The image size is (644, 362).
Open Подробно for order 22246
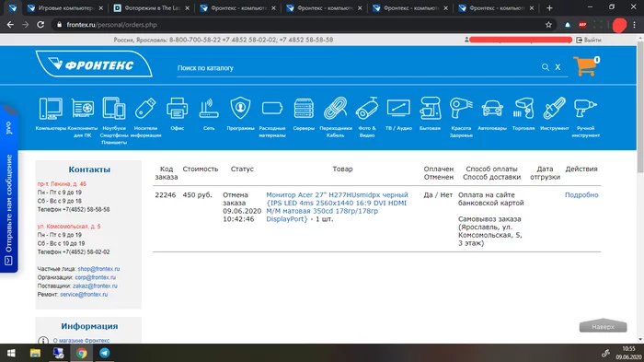(581, 195)
